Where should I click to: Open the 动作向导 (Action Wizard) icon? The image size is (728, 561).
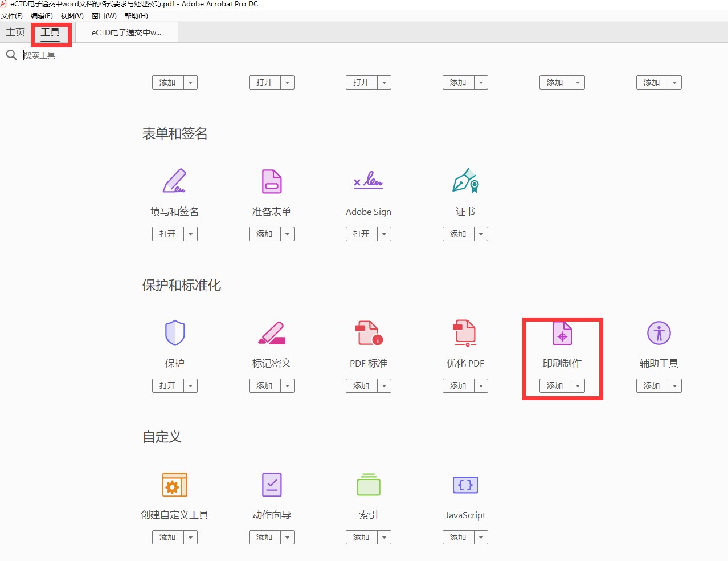[272, 485]
